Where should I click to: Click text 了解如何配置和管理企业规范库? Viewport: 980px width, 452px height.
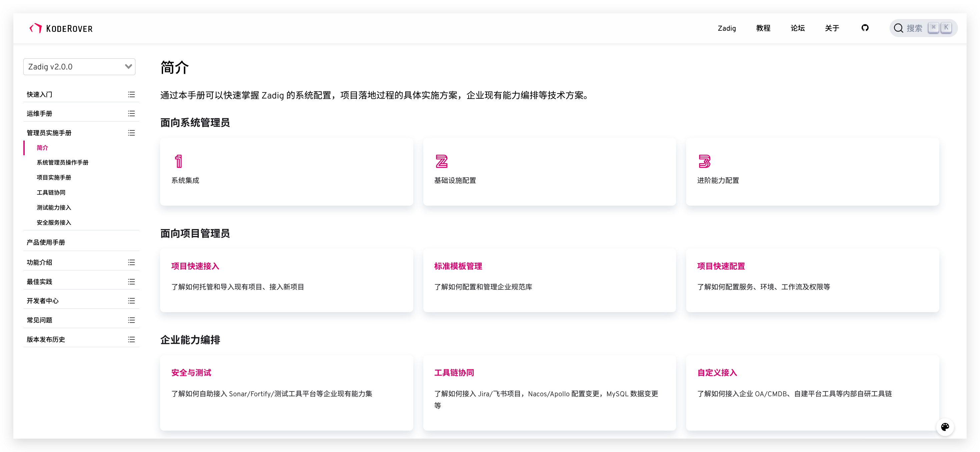pos(483,287)
